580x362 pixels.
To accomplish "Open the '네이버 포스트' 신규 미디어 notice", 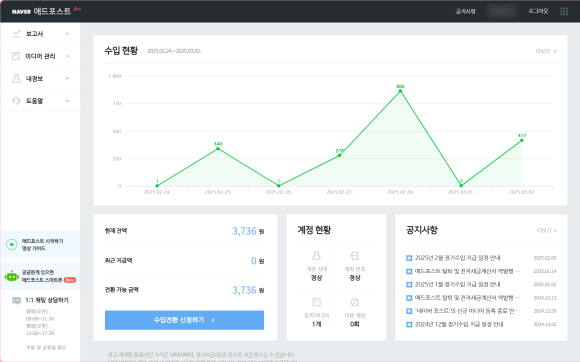I will point(467,311).
